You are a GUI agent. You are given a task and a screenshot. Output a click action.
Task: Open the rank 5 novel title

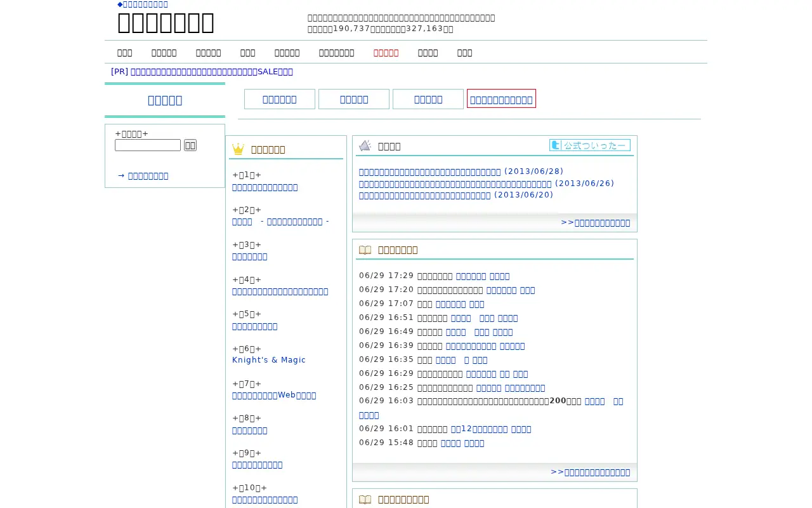(255, 326)
